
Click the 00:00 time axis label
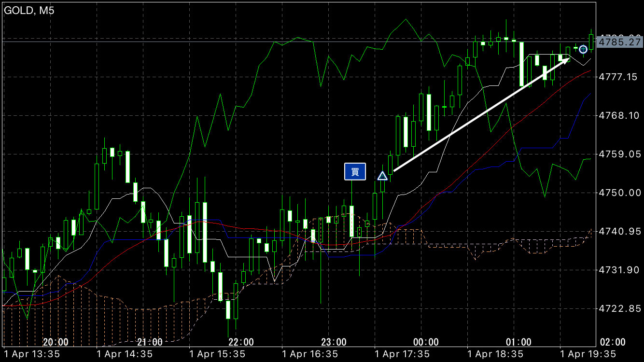coord(426,342)
